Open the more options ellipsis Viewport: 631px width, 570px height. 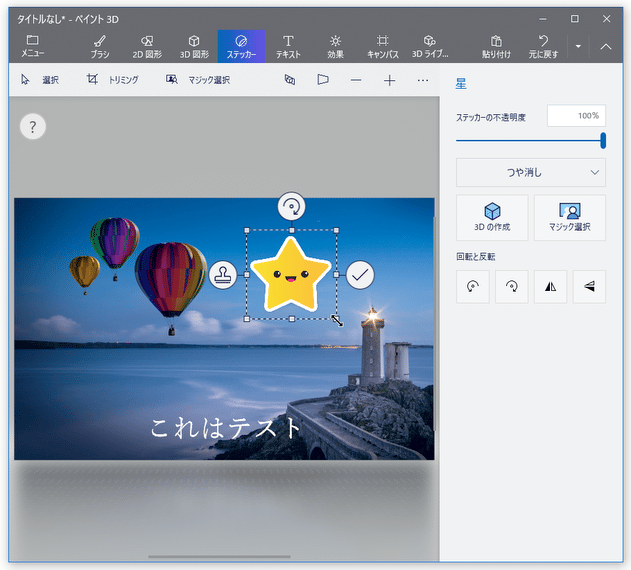[423, 81]
